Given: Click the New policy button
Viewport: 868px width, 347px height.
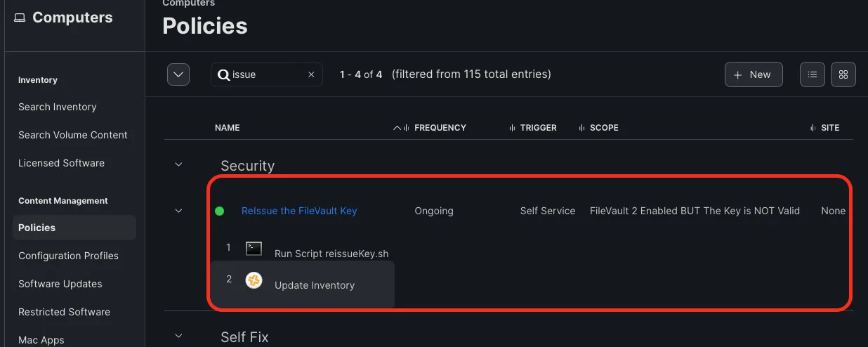Looking at the screenshot, I should coord(754,74).
